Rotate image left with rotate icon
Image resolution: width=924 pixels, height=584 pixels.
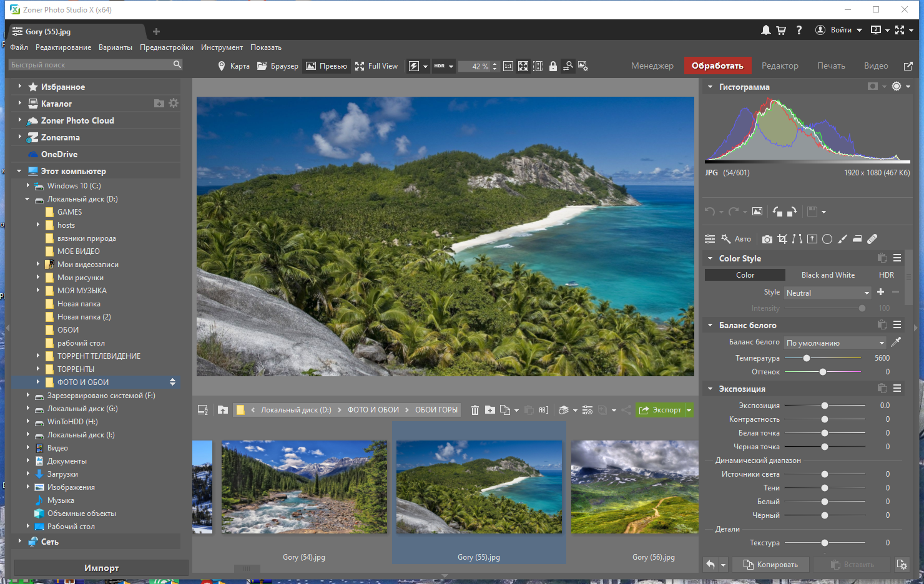pyautogui.click(x=777, y=212)
